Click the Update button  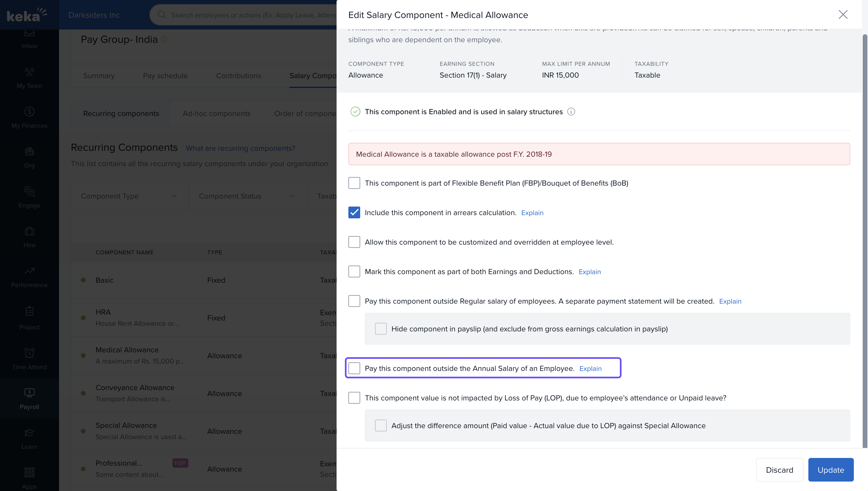(x=830, y=470)
